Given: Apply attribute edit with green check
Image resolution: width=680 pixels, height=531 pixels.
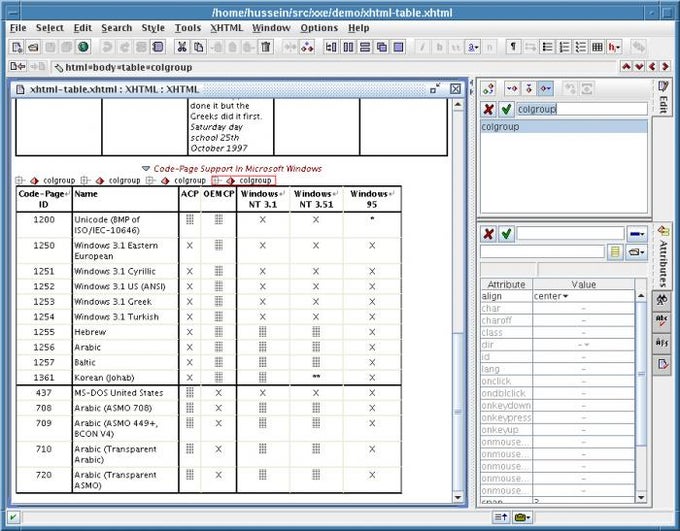Looking at the screenshot, I should click(506, 234).
